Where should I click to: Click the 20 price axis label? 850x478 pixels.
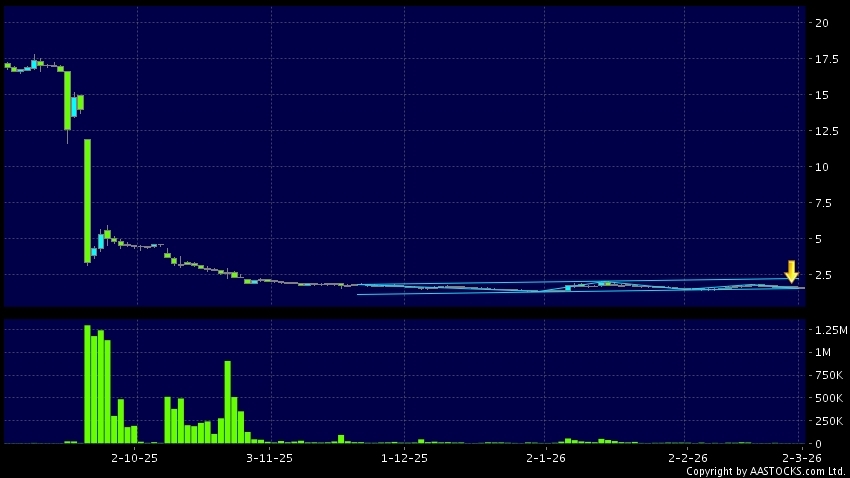tap(820, 23)
